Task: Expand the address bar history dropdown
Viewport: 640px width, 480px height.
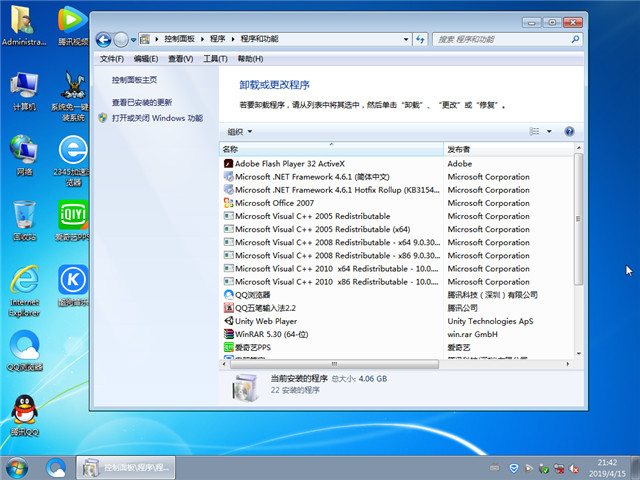Action: 406,39
